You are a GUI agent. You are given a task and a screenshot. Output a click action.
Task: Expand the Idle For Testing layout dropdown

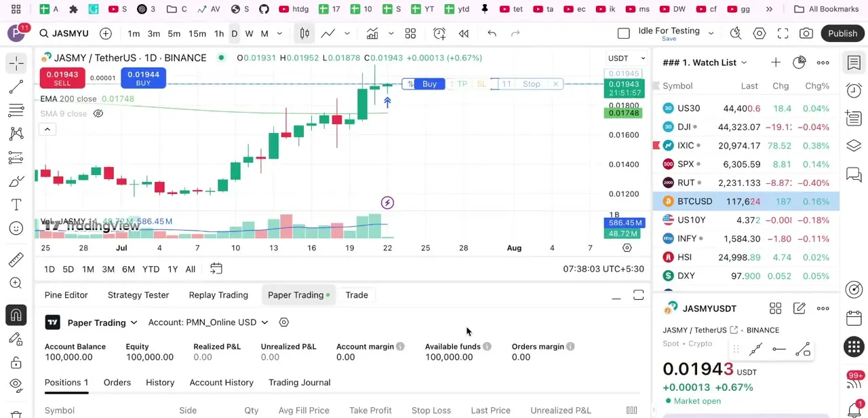[711, 33]
